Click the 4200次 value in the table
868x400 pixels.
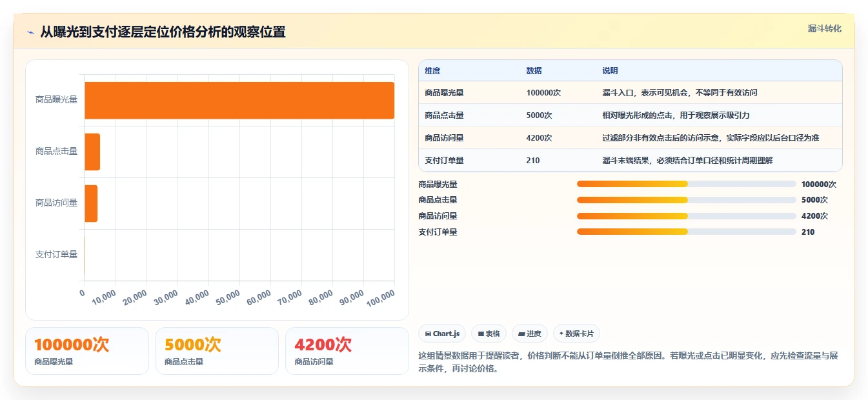[540, 138]
